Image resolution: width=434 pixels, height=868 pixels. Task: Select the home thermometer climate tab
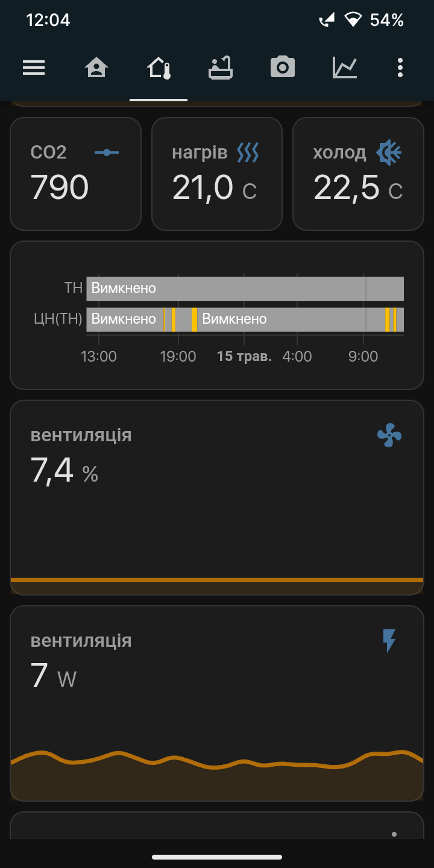coord(159,68)
